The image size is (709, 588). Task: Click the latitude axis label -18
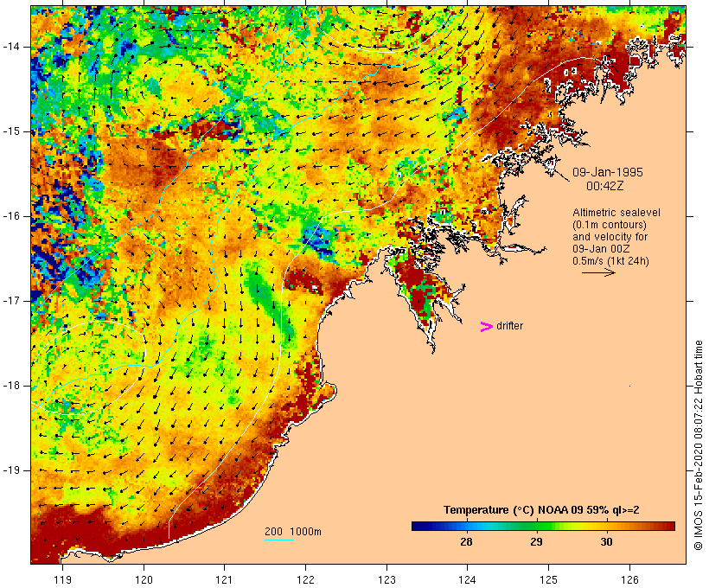click(11, 386)
